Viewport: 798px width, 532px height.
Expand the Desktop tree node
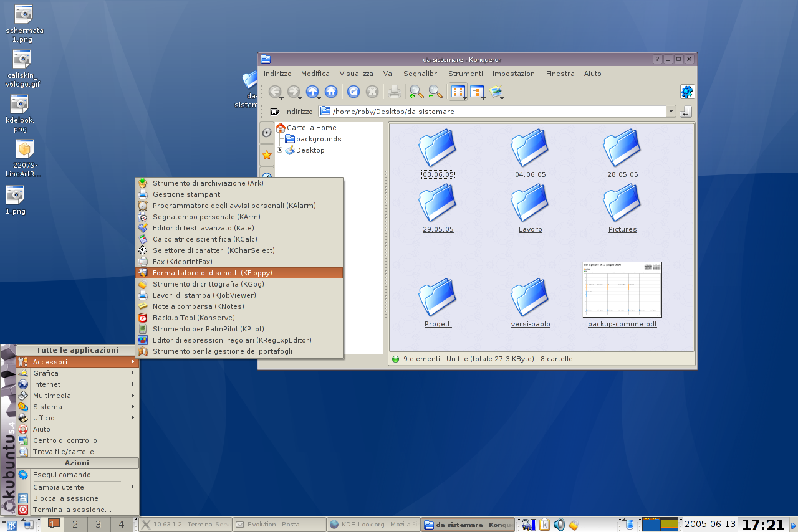click(281, 150)
